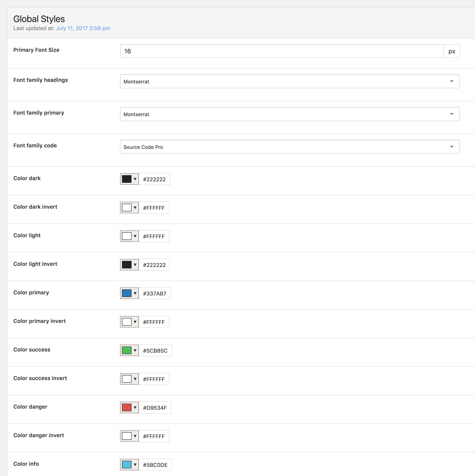
Task: Click the Primary Font Size input field
Action: point(281,51)
